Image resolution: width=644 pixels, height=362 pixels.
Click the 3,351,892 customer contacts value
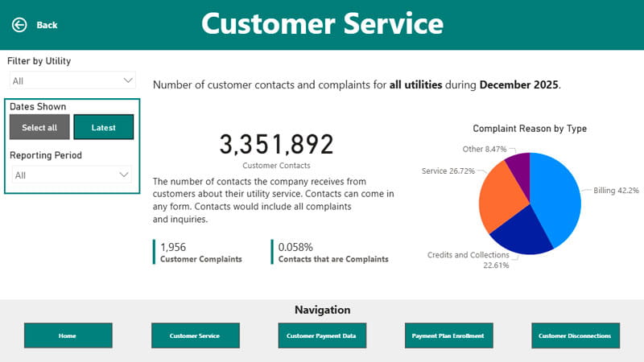click(276, 145)
